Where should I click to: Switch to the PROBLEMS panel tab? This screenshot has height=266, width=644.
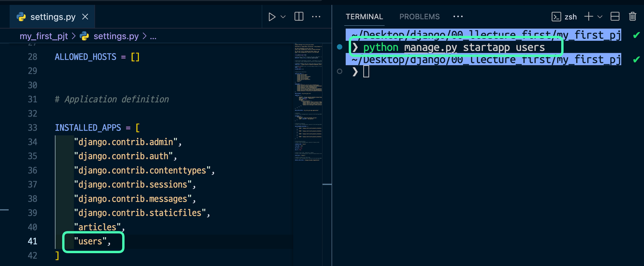(419, 16)
